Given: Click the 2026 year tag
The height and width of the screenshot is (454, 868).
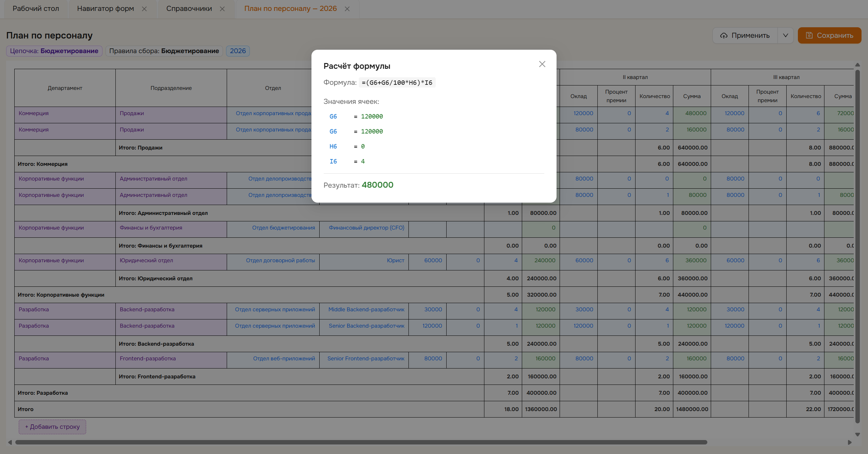Looking at the screenshot, I should pos(238,51).
